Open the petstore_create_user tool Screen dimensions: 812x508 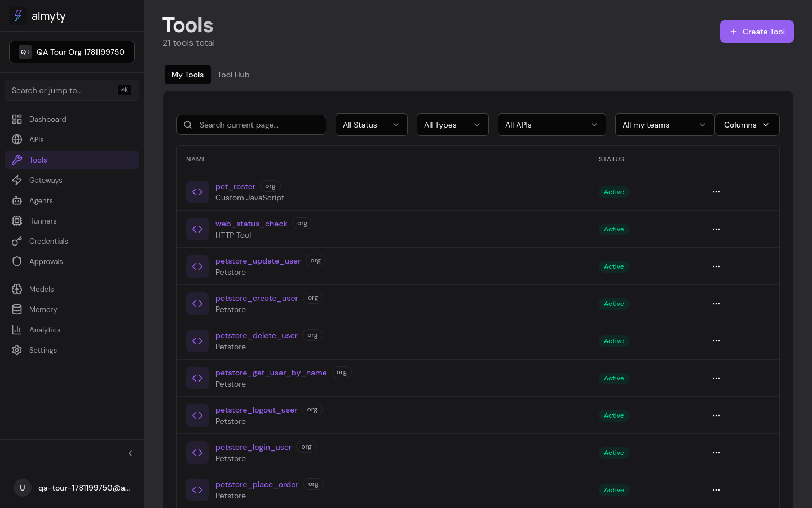point(257,298)
